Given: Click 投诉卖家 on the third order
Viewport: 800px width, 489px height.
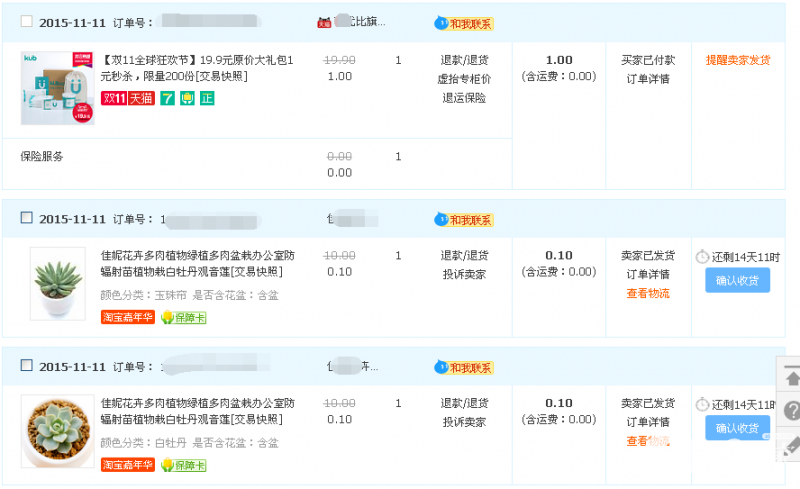Looking at the screenshot, I should tap(465, 422).
